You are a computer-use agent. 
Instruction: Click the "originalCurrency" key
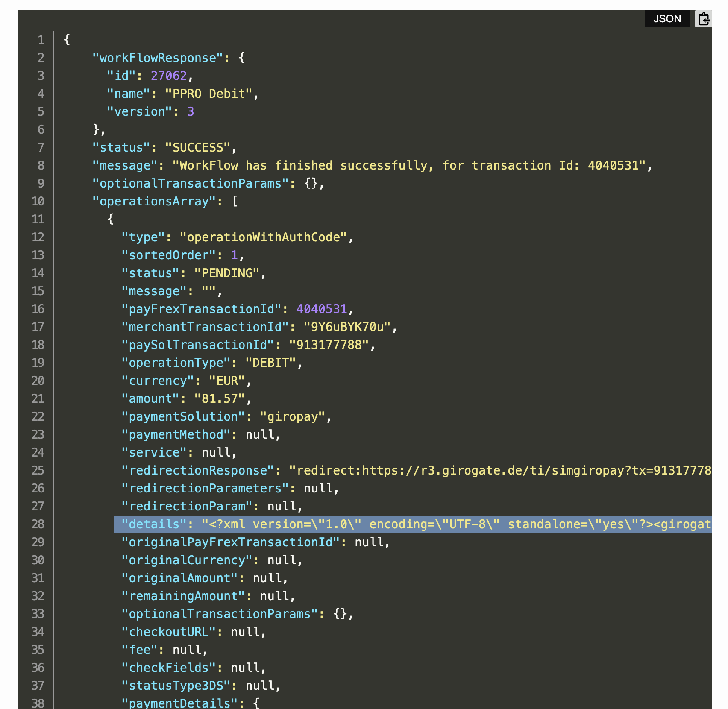(x=187, y=560)
